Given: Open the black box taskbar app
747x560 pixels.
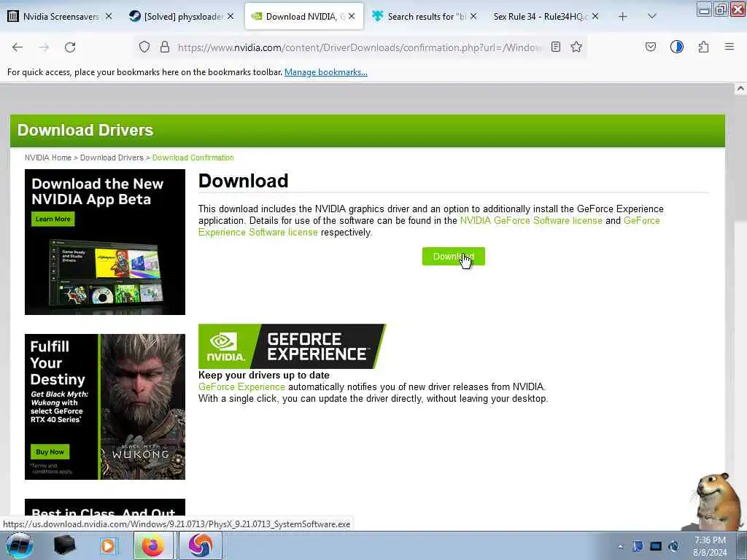Looking at the screenshot, I should (x=64, y=545).
